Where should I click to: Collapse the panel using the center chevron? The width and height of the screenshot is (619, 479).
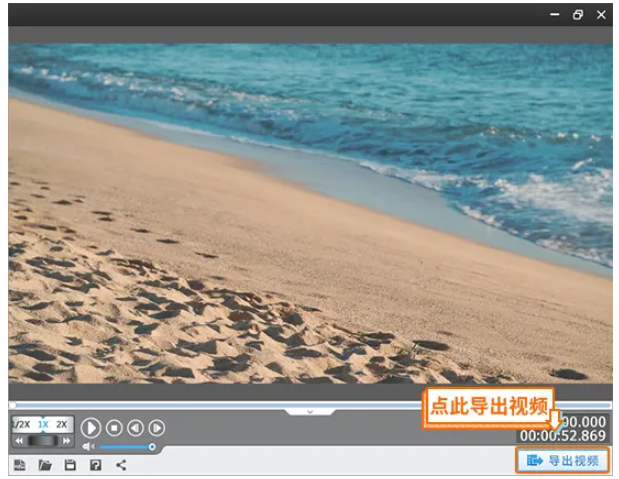309,411
